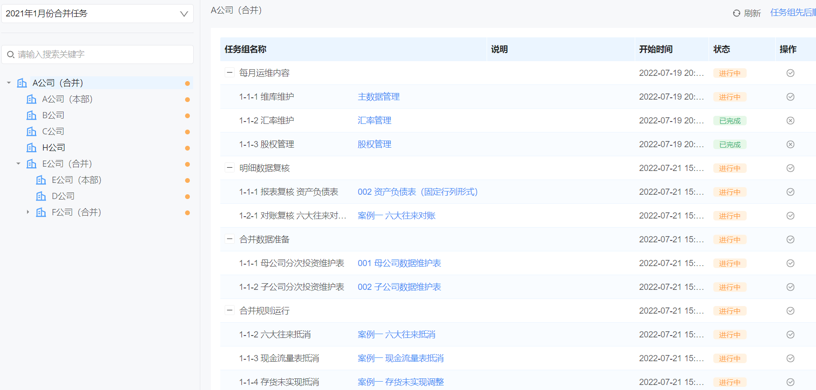
Task: Click the check icon in 每月运维内容 row
Action: click(x=790, y=73)
